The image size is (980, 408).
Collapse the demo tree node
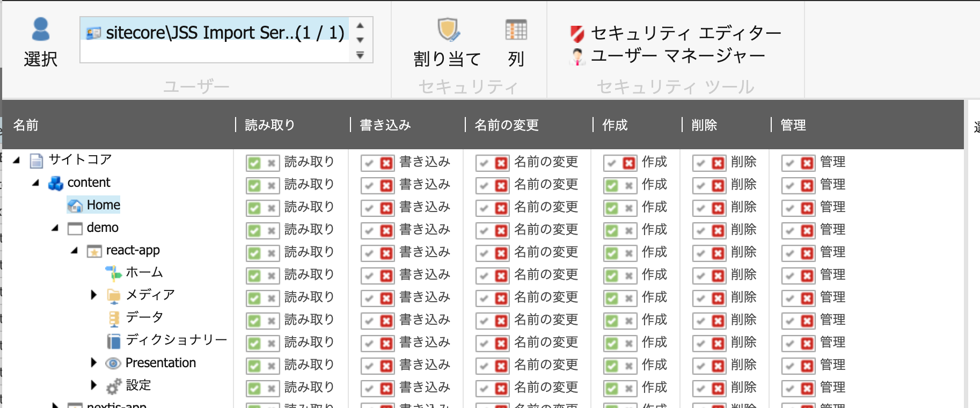coord(55,228)
